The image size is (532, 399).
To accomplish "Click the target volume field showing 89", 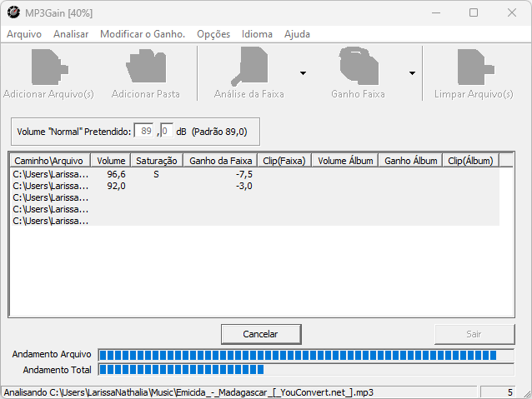I will pos(144,131).
